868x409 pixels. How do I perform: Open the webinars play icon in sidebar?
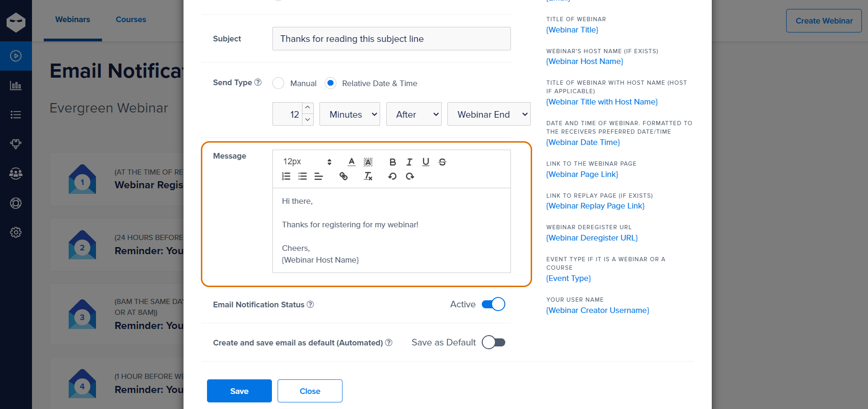tap(16, 56)
